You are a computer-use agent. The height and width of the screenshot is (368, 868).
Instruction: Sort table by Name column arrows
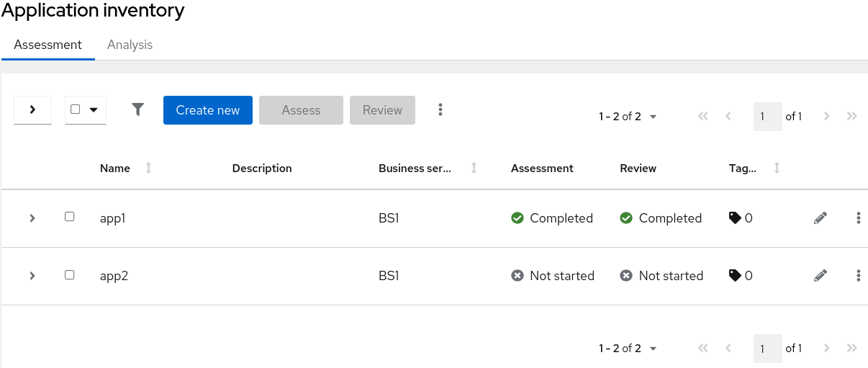point(148,168)
